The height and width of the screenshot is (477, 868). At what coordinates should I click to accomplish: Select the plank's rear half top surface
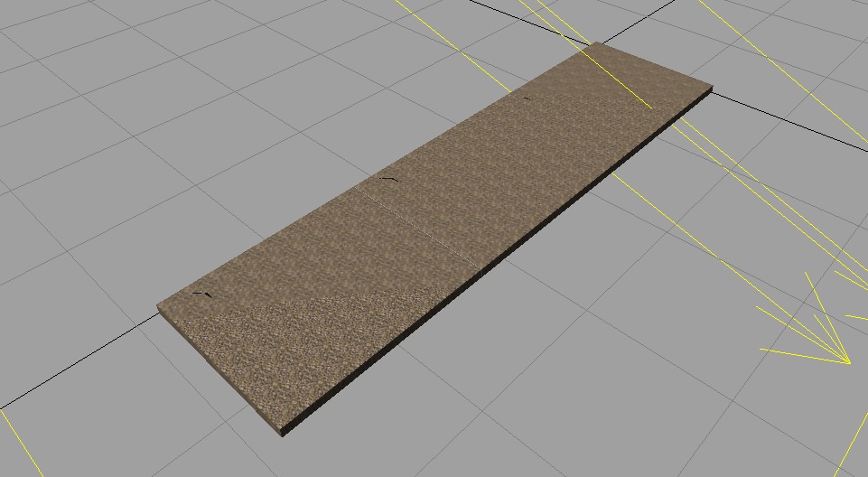pyautogui.click(x=531, y=144)
